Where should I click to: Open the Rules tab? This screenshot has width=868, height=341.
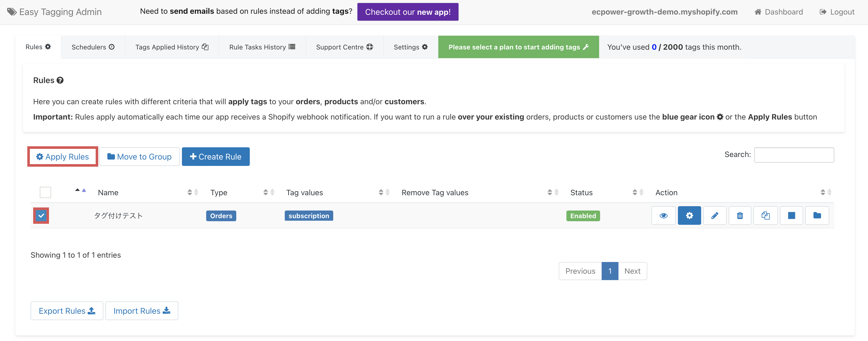[38, 47]
